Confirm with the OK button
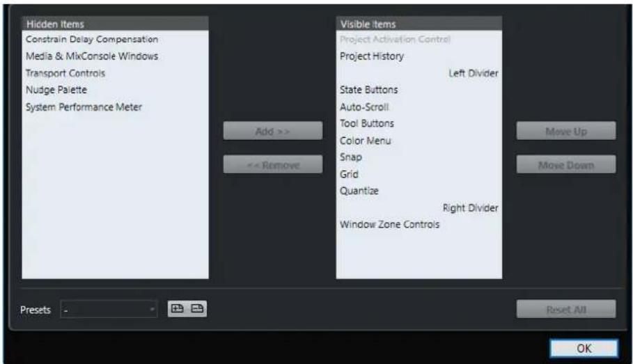633x364 pixels. click(x=584, y=348)
